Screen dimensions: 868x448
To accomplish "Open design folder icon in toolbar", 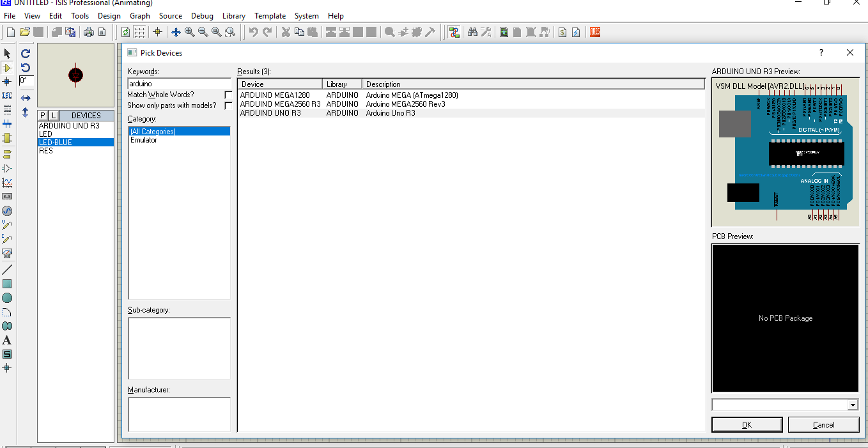I will [25, 32].
